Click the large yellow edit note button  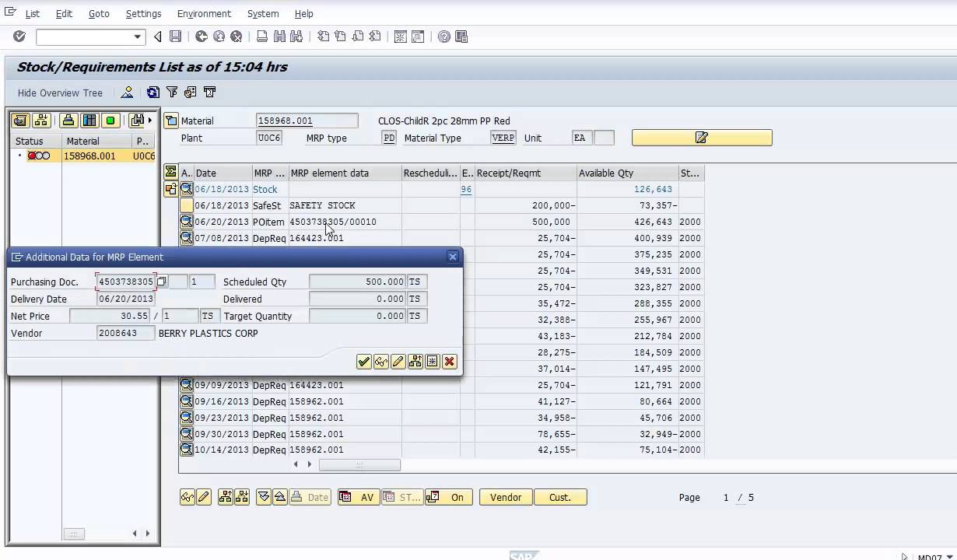pos(702,138)
